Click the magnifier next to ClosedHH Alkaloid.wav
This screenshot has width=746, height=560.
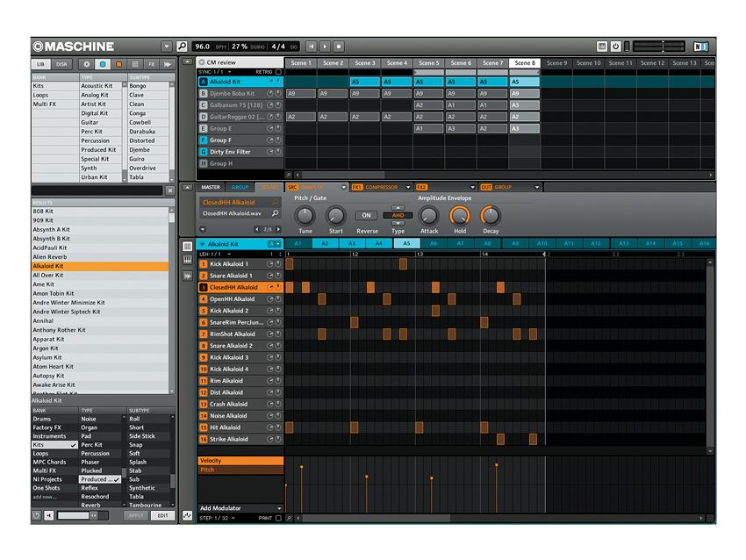tap(275, 213)
